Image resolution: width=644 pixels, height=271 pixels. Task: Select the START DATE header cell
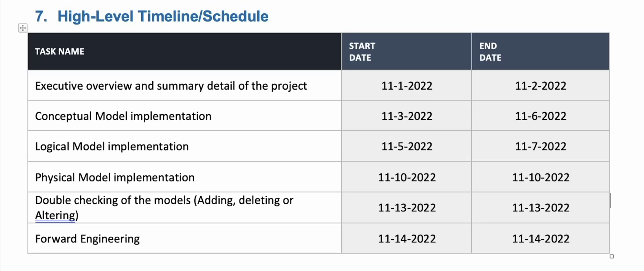(406, 51)
